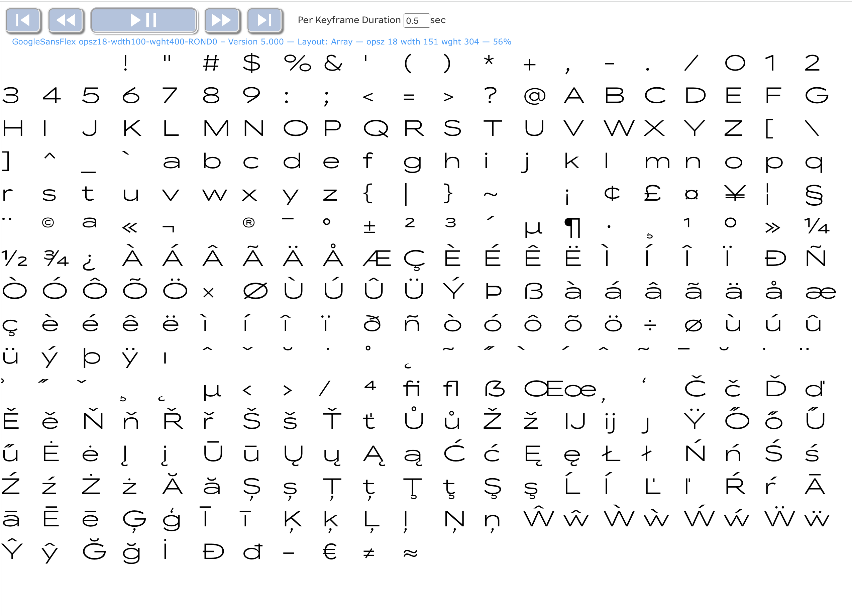
Task: Click the '¾' three quarters glyph
Action: point(56,258)
